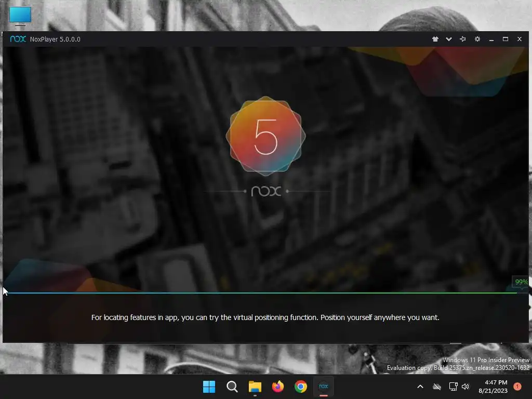Launch Google Chrome from the taskbar
The width and height of the screenshot is (532, 399).
point(301,387)
